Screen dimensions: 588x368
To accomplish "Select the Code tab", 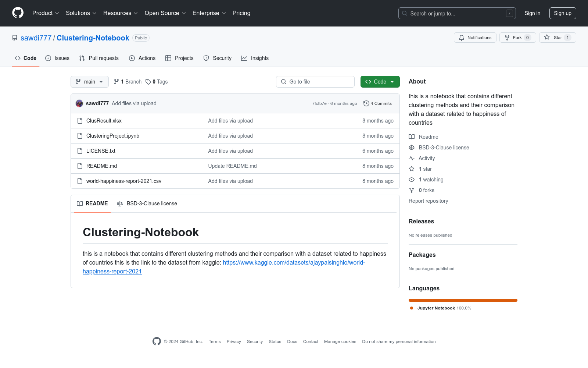I will coord(26,58).
